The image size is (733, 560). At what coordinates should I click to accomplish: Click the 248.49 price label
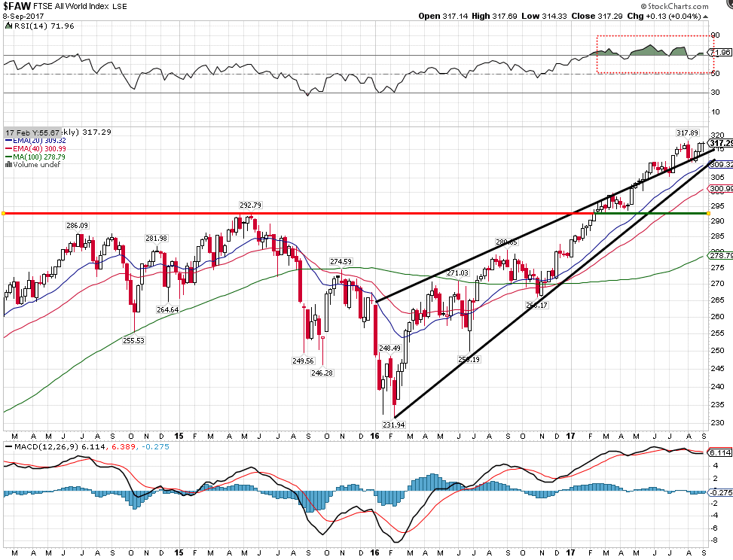390,348
